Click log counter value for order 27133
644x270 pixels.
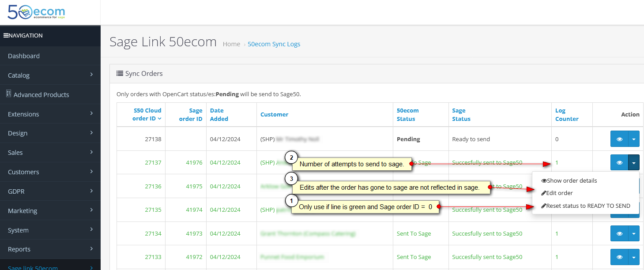click(x=557, y=257)
